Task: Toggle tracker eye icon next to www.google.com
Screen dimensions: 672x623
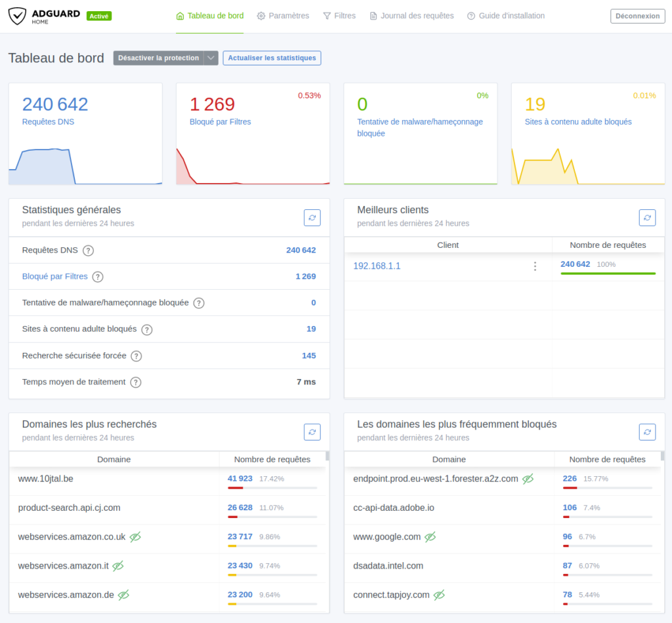Action: click(430, 537)
